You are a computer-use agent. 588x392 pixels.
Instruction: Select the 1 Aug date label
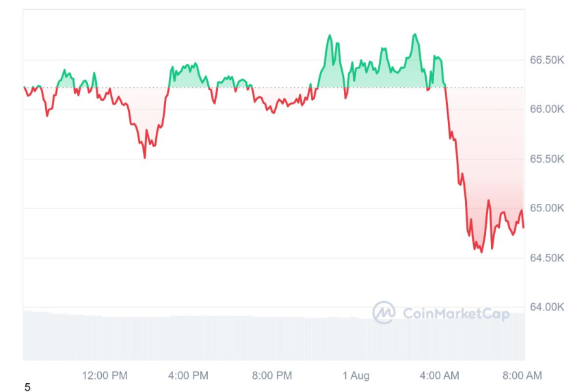point(356,375)
